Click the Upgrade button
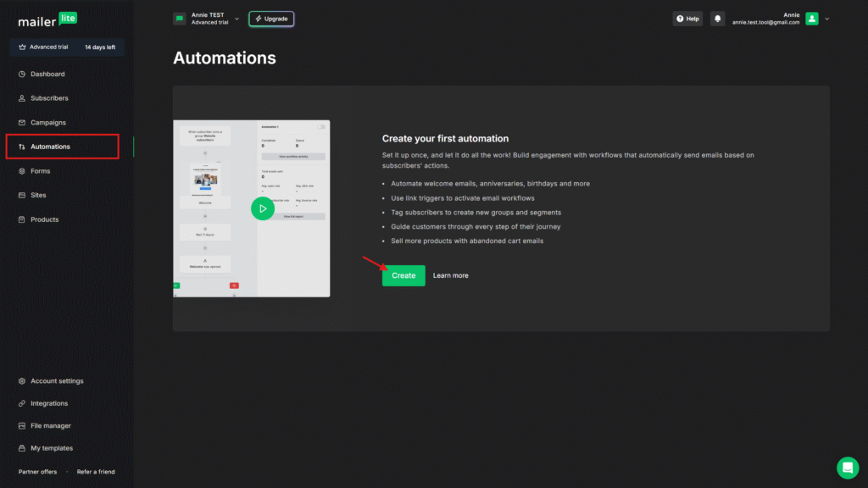Screen dimensions: 868x488 coord(271,19)
